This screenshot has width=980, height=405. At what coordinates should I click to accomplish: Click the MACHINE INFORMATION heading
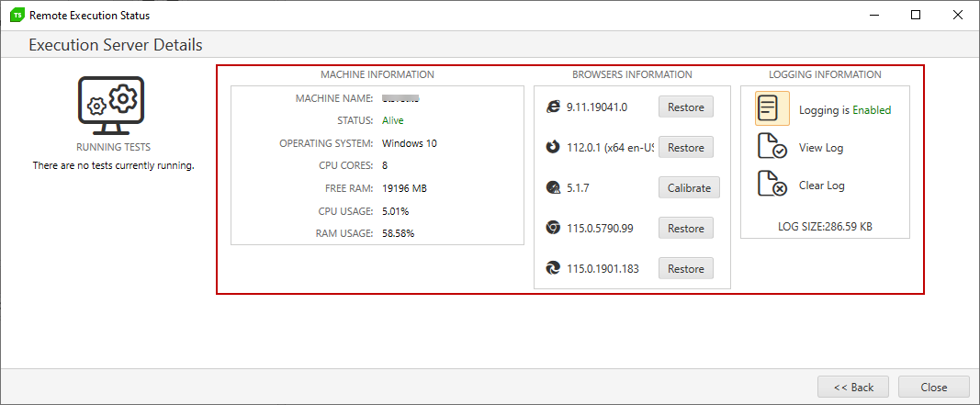[x=377, y=74]
